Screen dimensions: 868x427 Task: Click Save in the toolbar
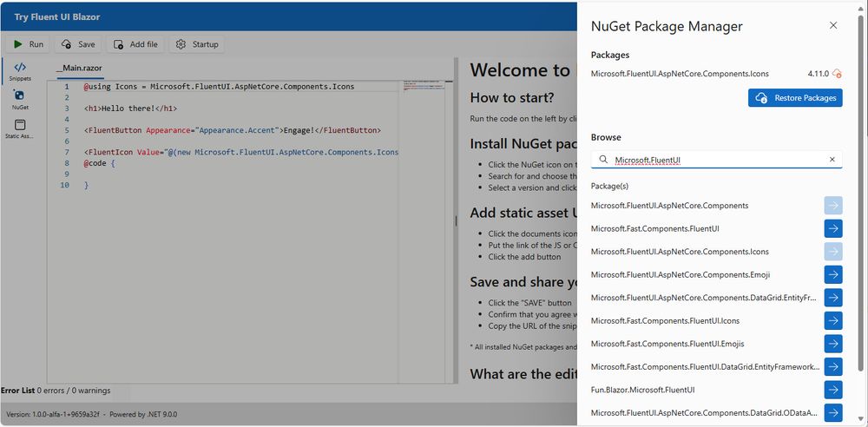[x=78, y=44]
